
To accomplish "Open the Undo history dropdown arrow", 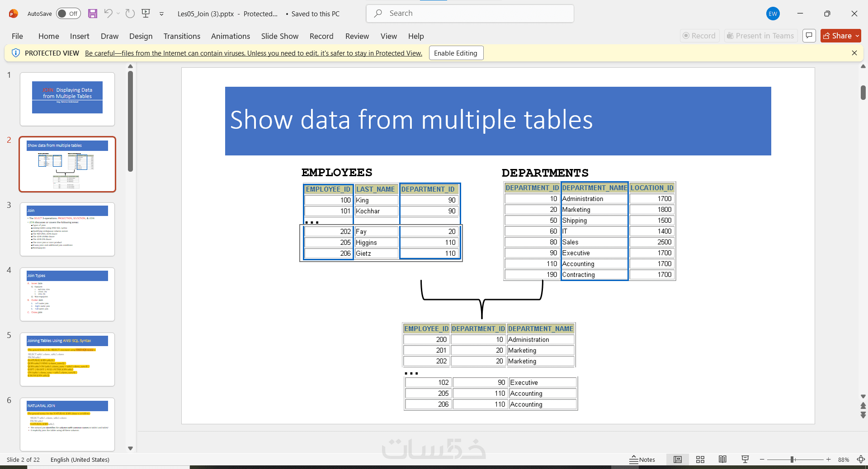I will click(x=118, y=14).
